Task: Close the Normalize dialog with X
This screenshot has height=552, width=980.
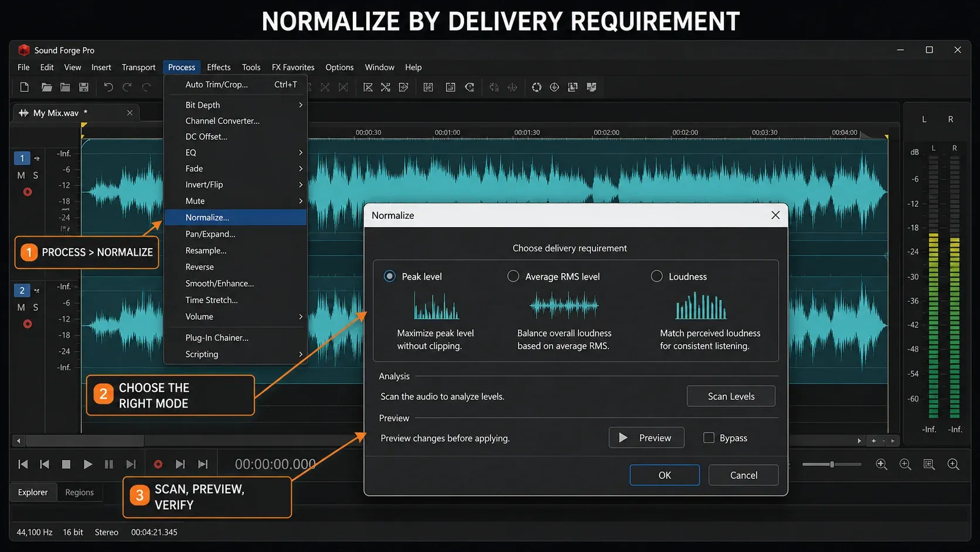Action: (775, 215)
